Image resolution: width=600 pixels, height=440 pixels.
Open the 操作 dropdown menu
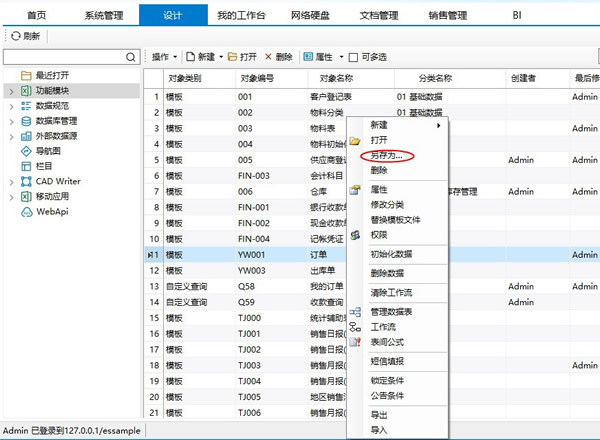pyautogui.click(x=165, y=57)
